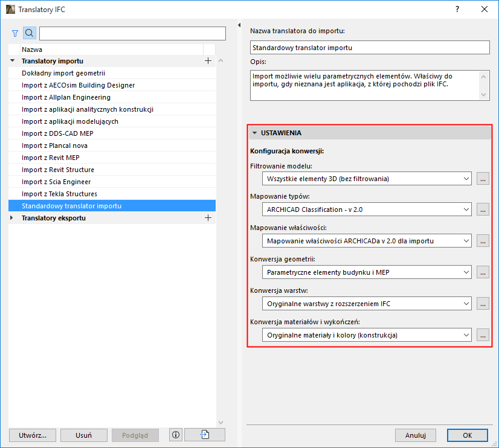Screen dimensions: 499x448
Task: Open the help question mark
Action: click(457, 9)
